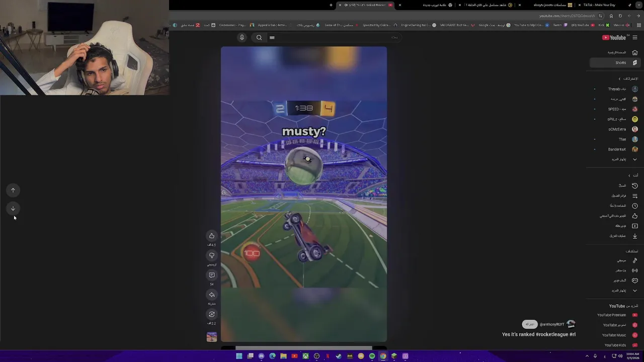Viewport: 644px width, 362px height.
Task: Open Music in Explore section
Action: [x=615, y=260]
